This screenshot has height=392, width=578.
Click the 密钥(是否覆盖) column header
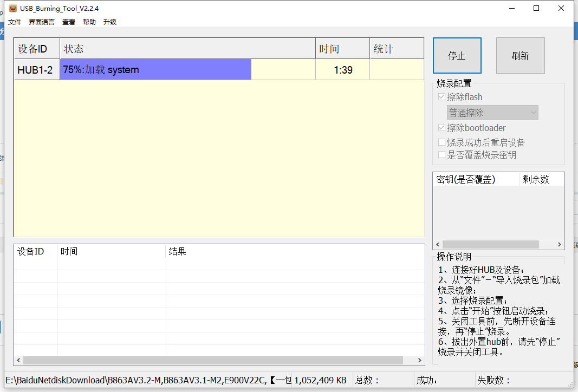(476, 179)
